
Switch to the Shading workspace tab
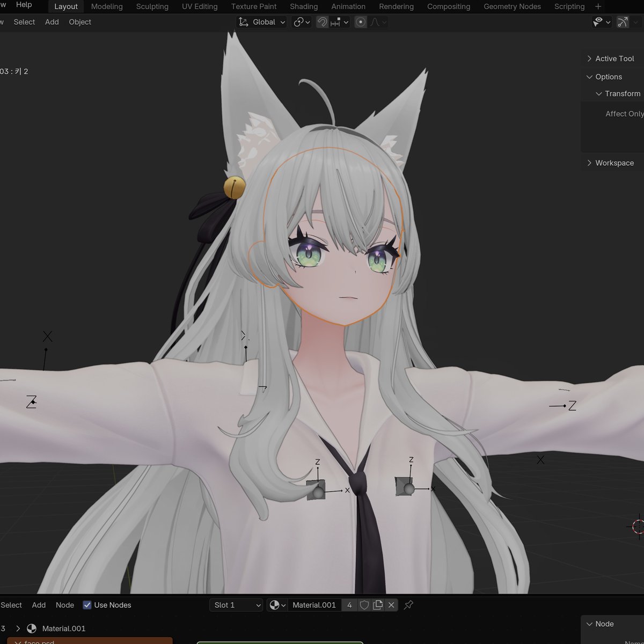point(304,6)
